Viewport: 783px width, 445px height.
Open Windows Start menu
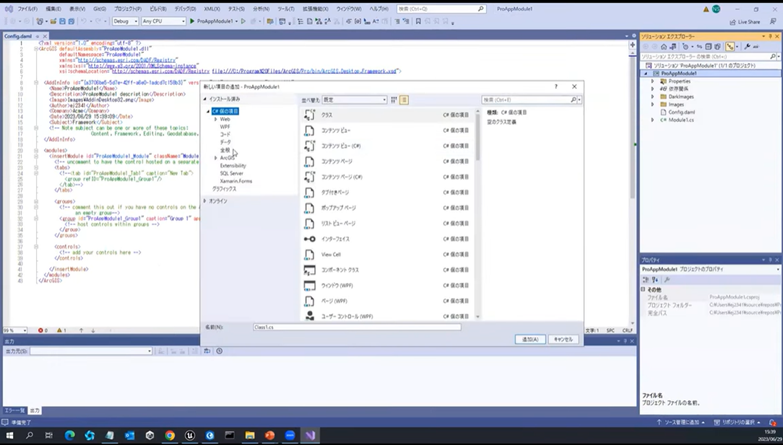click(x=9, y=436)
